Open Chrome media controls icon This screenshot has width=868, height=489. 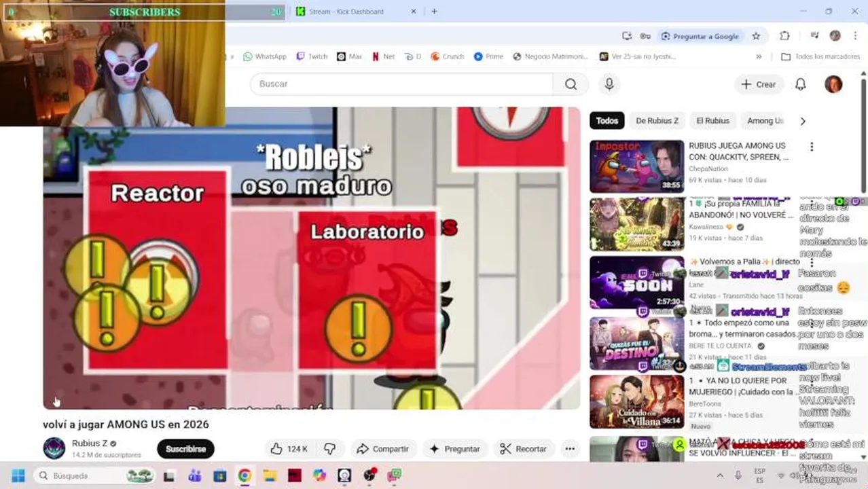[x=814, y=36]
